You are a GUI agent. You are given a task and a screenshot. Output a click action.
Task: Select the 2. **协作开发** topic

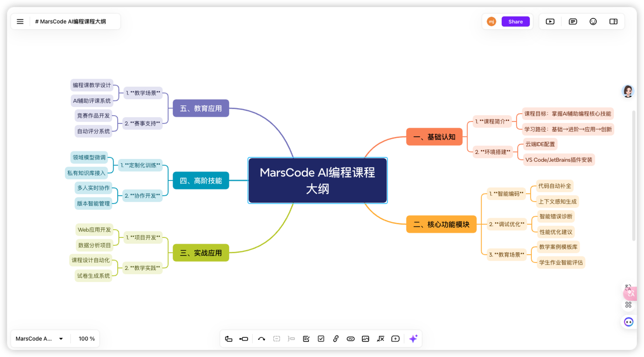pos(142,196)
